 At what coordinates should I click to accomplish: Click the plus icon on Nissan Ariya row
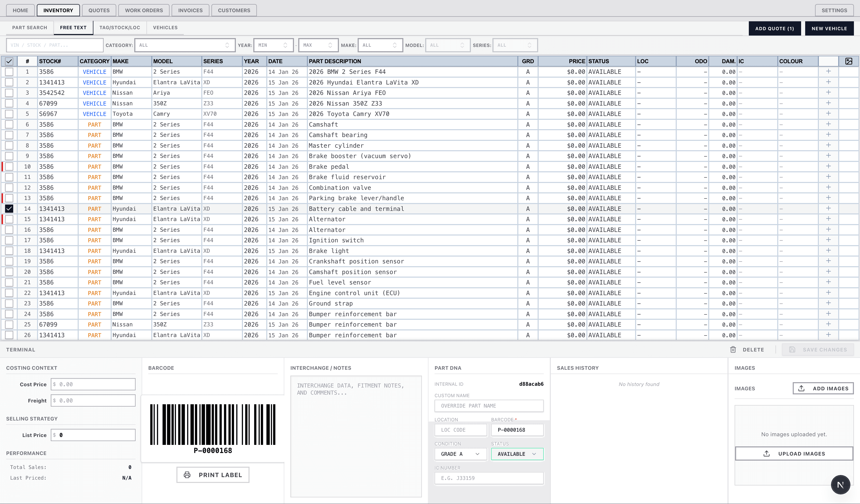click(828, 92)
